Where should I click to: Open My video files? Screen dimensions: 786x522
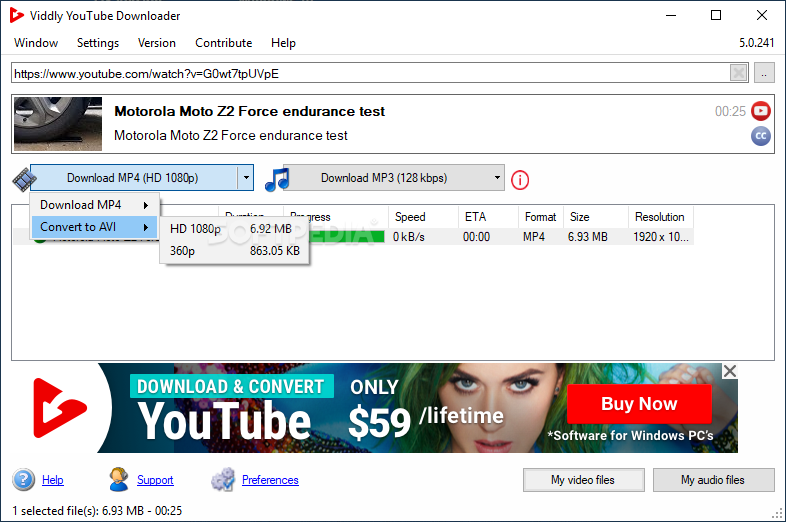(x=583, y=480)
